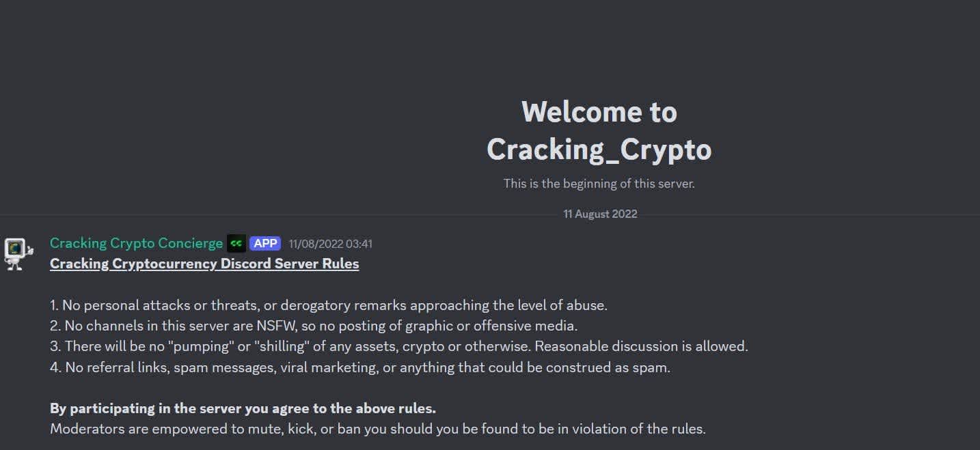Screen dimensions: 980x450
Task: Select the APP tag beside the timestamp
Action: [x=265, y=243]
